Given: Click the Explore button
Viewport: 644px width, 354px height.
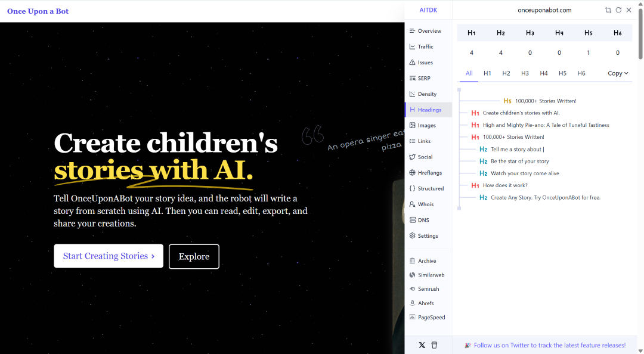Looking at the screenshot, I should click(194, 257).
